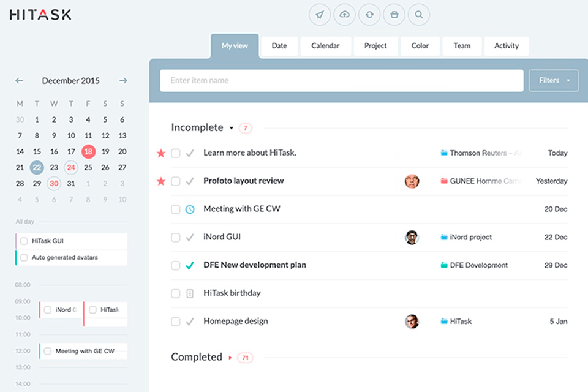Switch to Color tab
Viewport: 588px width, 392px height.
420,46
